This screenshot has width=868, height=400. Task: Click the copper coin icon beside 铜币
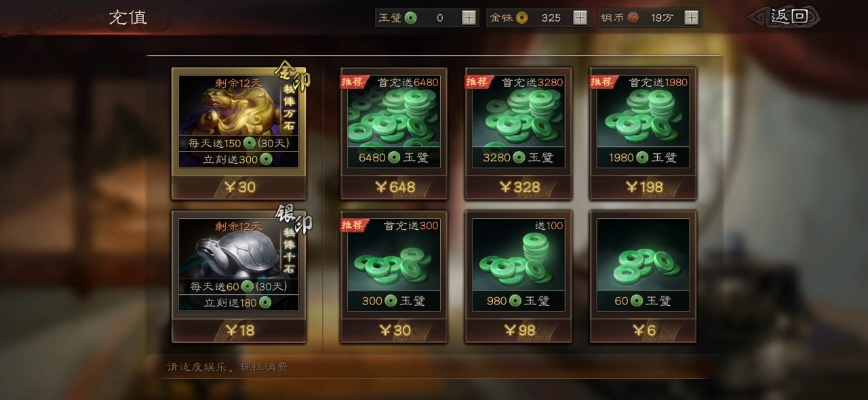pos(633,18)
